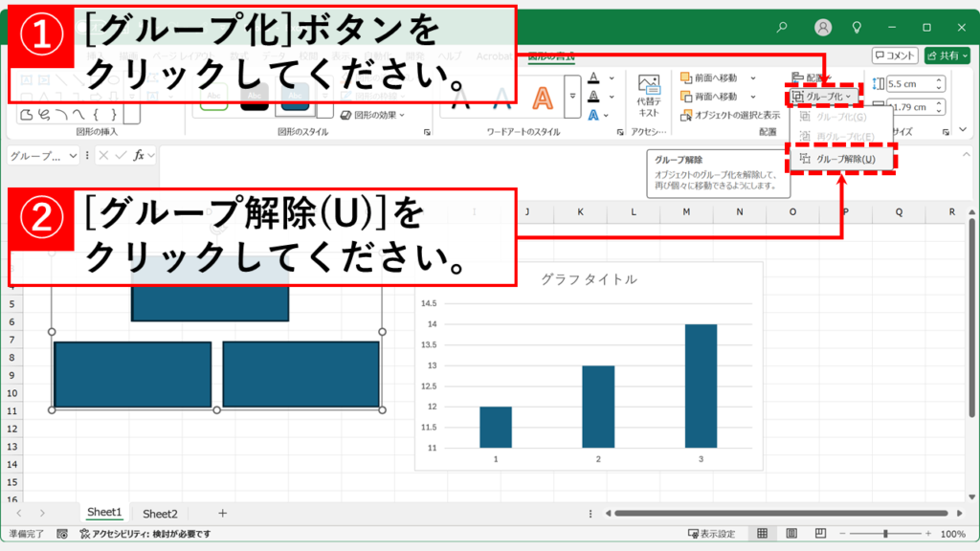Click the search magnifier in title bar
The height and width of the screenshot is (551, 980).
pyautogui.click(x=781, y=28)
